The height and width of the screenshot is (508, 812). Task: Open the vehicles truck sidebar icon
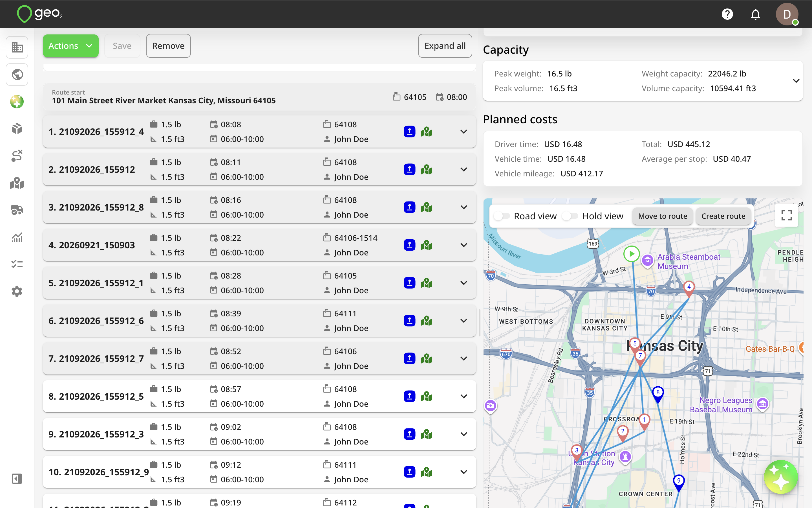(x=17, y=210)
